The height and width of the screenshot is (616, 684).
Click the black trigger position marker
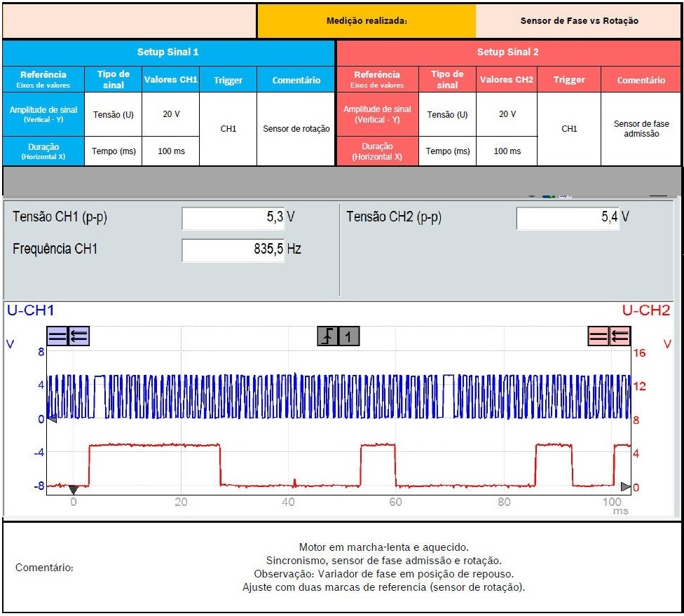point(73,489)
